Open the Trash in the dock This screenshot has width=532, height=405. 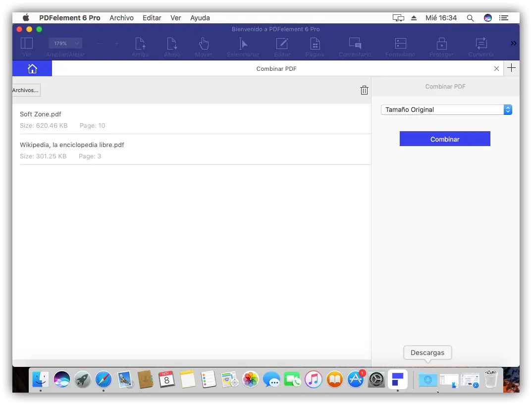[x=490, y=379]
